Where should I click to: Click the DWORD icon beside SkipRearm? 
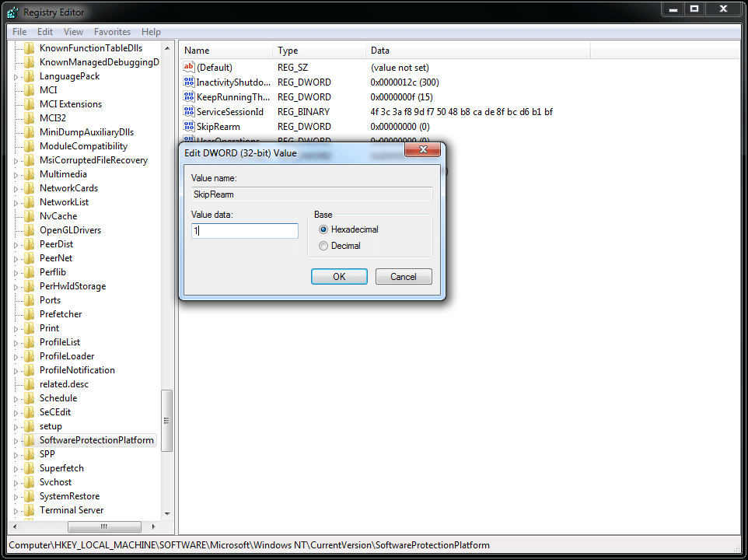coord(188,126)
